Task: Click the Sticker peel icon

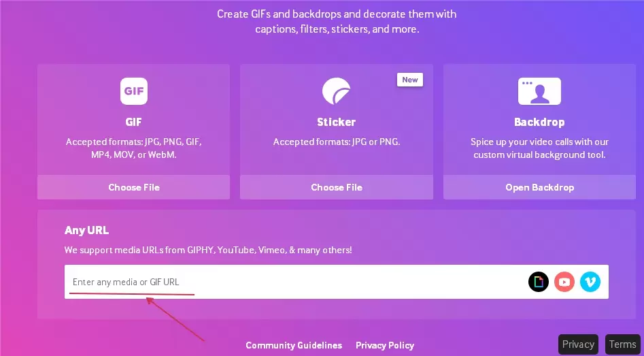Action: [336, 91]
